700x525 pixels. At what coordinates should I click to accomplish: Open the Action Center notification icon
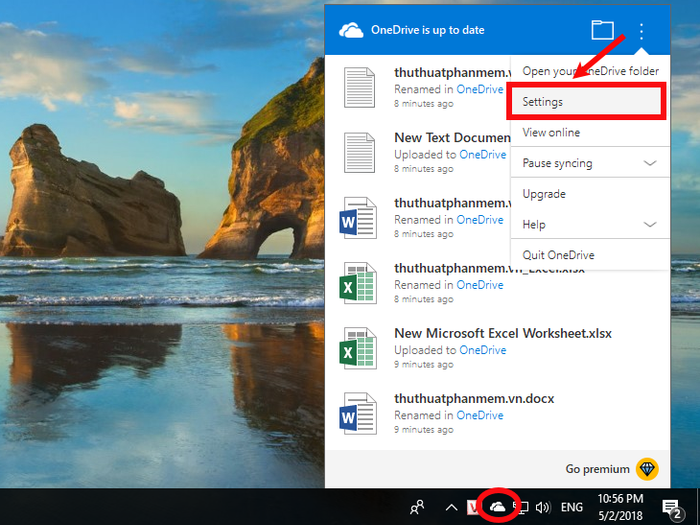click(x=671, y=508)
